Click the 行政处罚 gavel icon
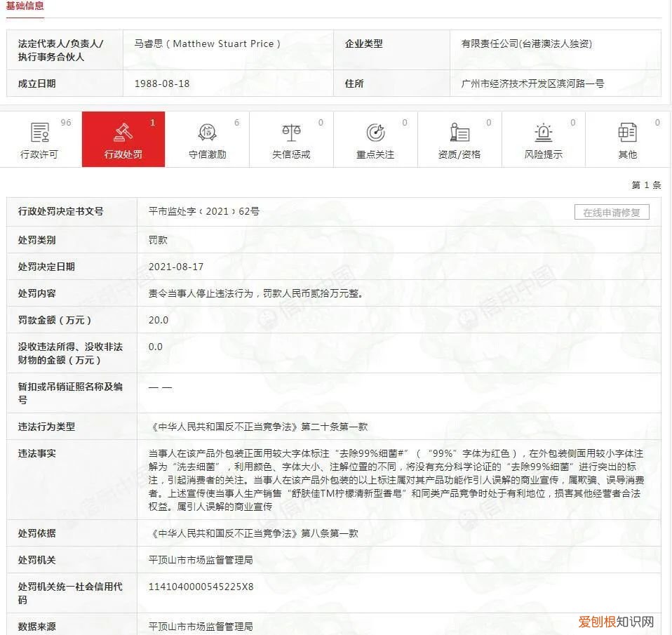The height and width of the screenshot is (635, 672). click(x=123, y=134)
